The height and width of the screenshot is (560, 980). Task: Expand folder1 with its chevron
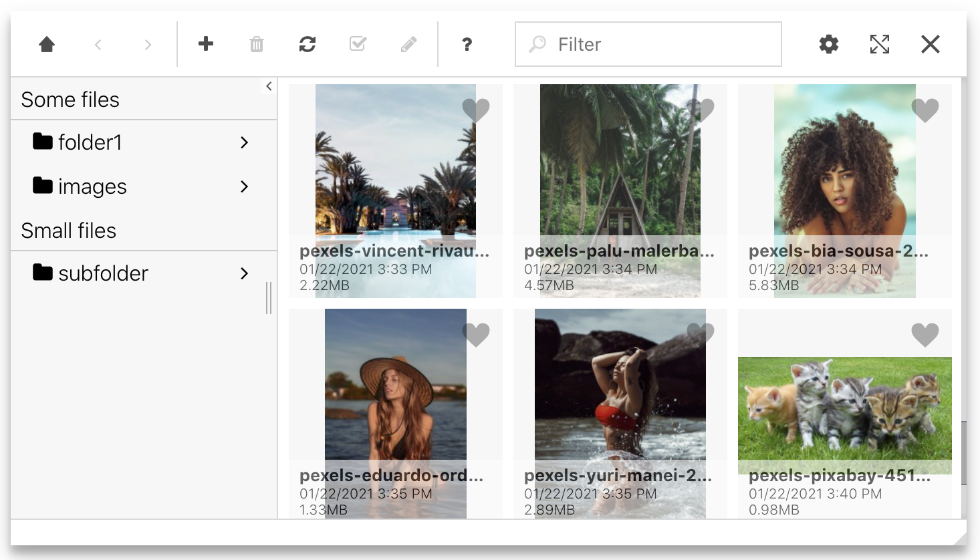click(244, 142)
